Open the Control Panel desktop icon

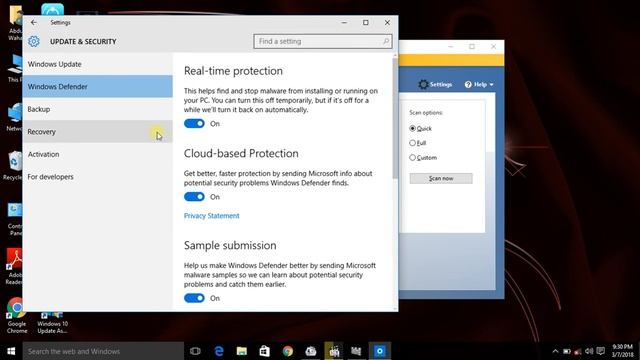(15, 219)
